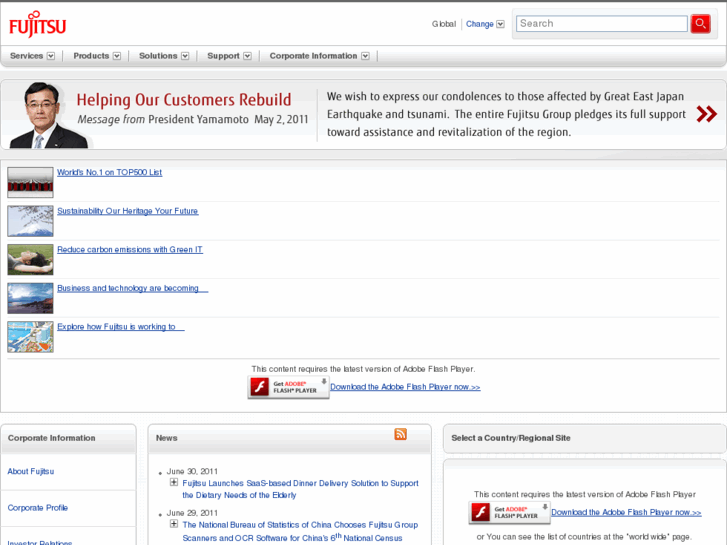Select the Solutions menu
727x545 pixels.
tap(158, 56)
